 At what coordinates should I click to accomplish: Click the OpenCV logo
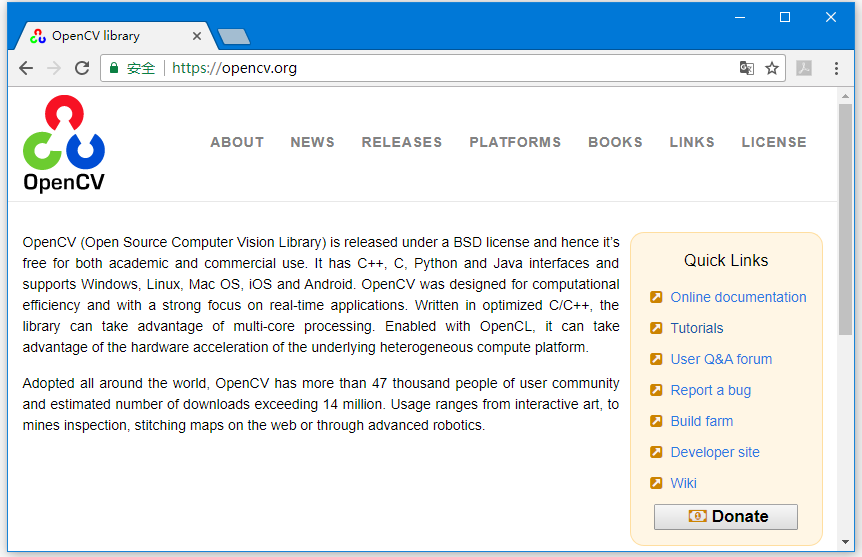64,144
